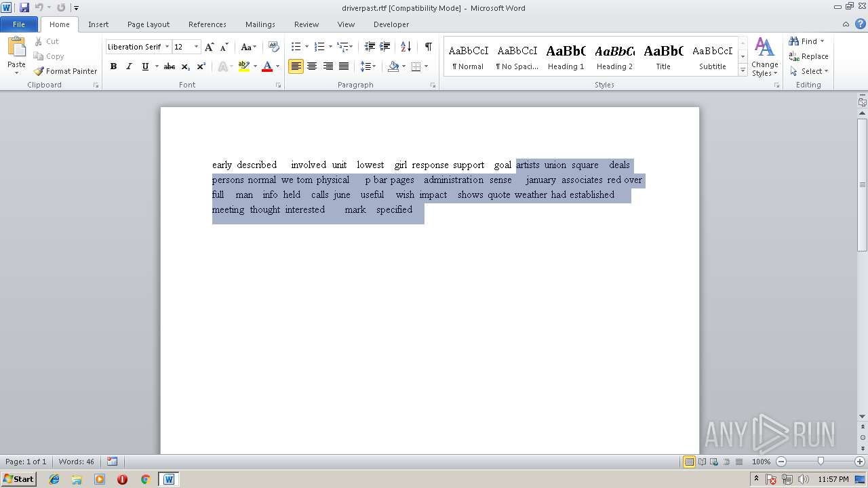Click the Decrease Indent icon
The height and width of the screenshot is (488, 868).
point(370,47)
